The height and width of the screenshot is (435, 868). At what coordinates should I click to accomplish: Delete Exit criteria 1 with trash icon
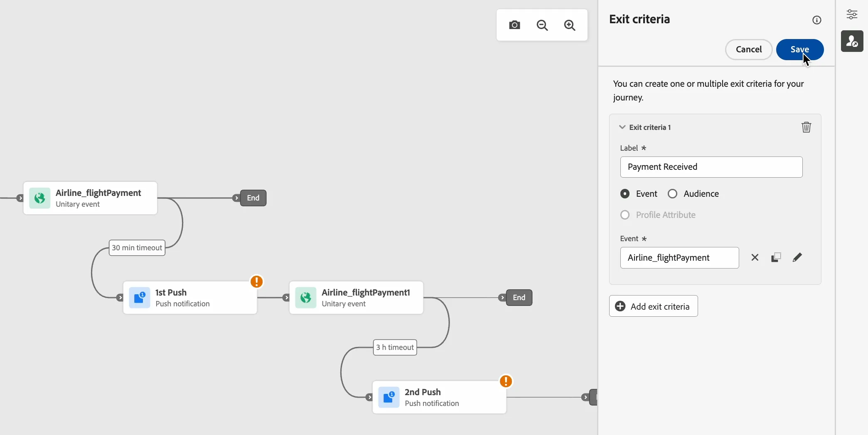tap(806, 127)
